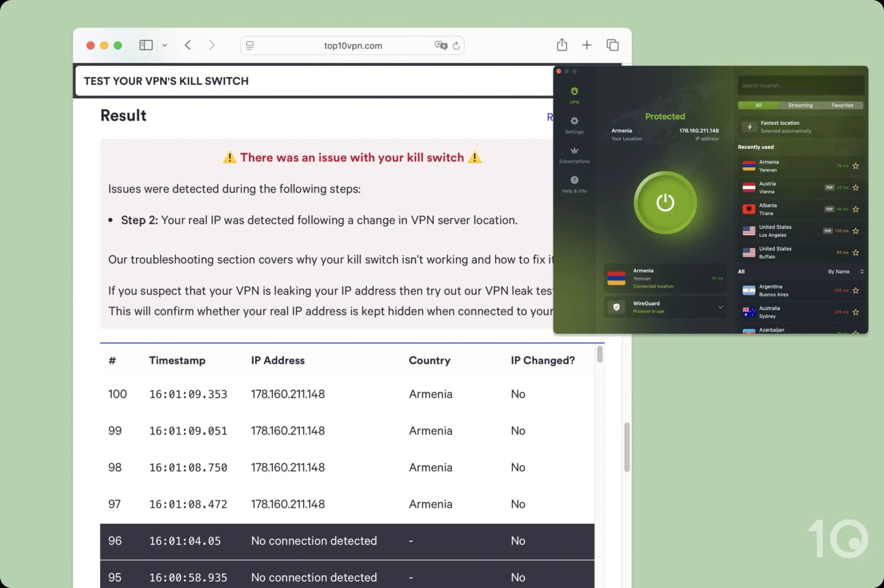Screen dimensions: 884x588
Task: Select Fastest location with the lightning icon
Action: (x=749, y=127)
